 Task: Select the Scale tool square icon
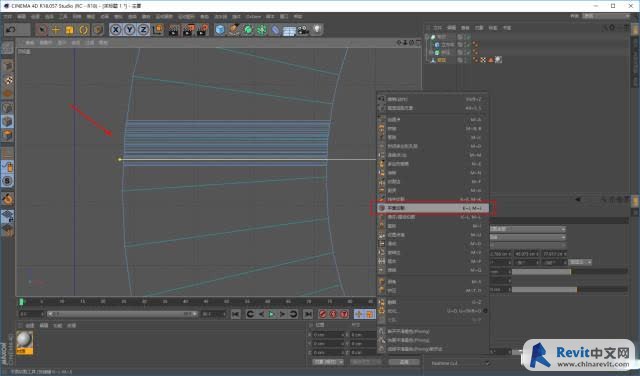click(x=70, y=30)
